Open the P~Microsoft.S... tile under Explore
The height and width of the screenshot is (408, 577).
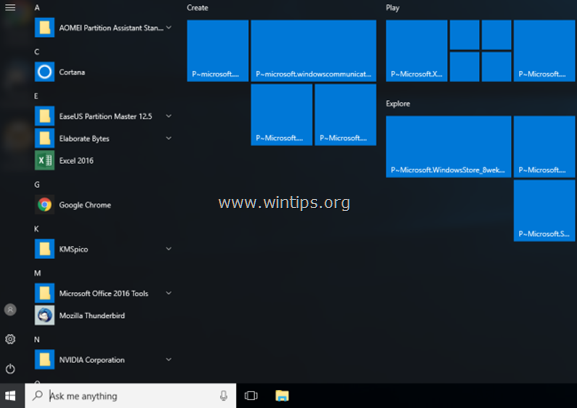(544, 210)
